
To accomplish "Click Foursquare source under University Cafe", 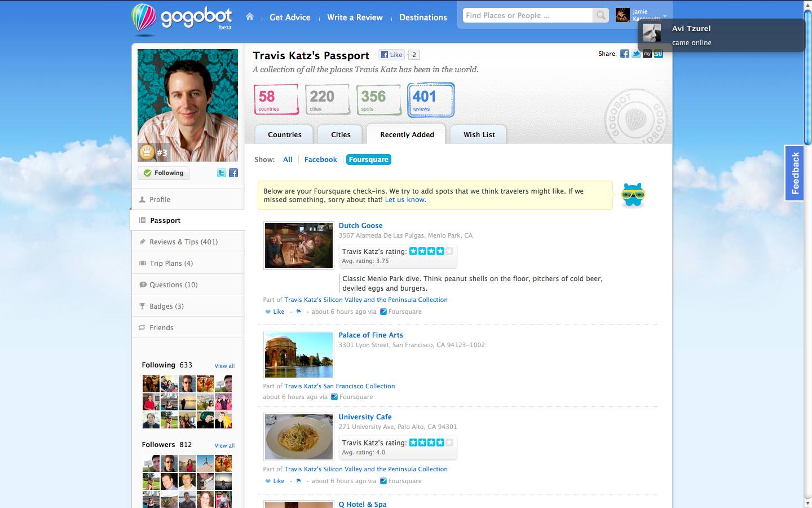I will coord(401,481).
